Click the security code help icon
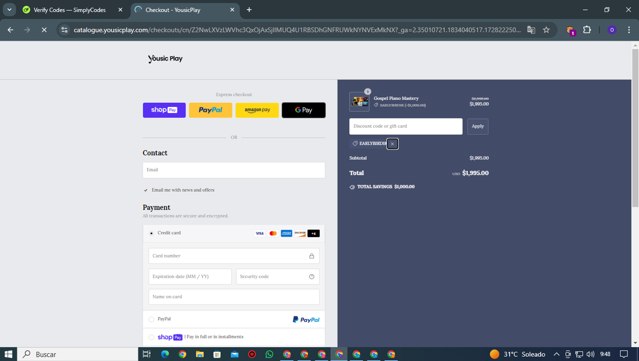Screen dimensions: 639x361 click(x=311, y=277)
